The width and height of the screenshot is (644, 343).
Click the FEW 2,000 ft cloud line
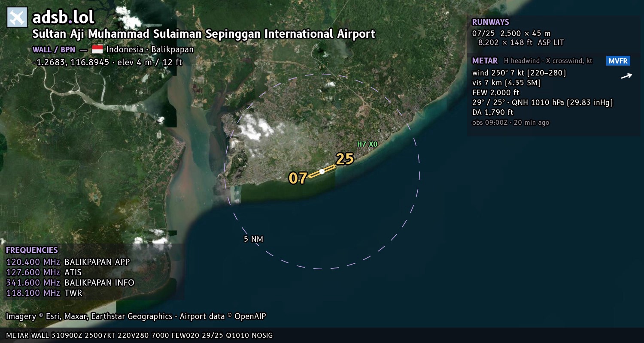[x=495, y=93]
